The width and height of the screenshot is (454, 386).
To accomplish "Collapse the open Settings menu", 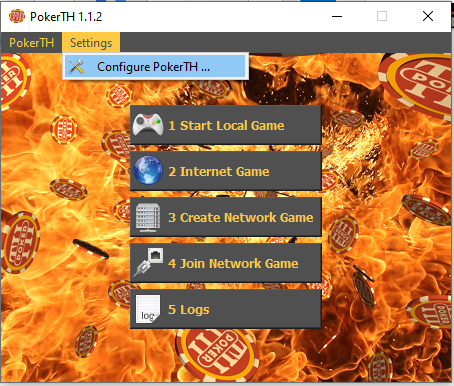I will [91, 43].
